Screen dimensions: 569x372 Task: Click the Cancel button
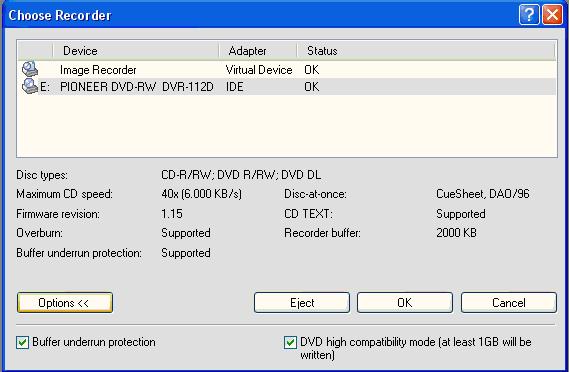click(509, 302)
